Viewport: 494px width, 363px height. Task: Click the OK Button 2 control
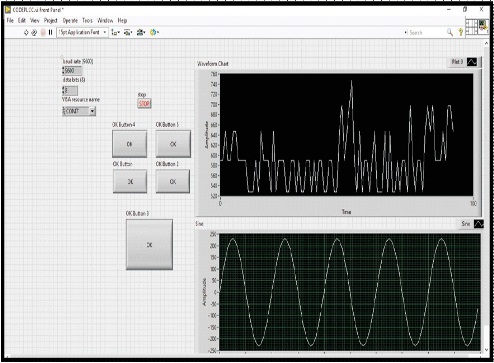pos(173,181)
